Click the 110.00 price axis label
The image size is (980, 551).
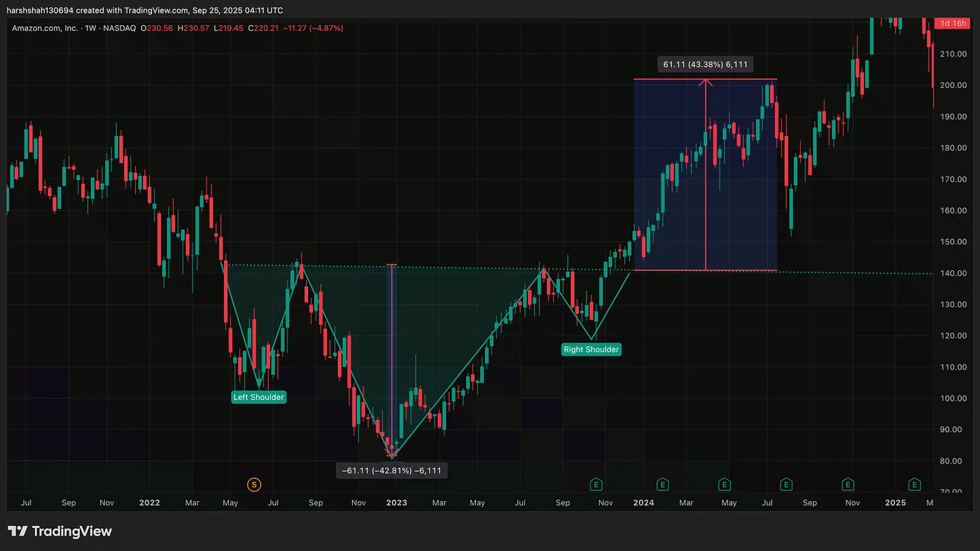click(953, 367)
